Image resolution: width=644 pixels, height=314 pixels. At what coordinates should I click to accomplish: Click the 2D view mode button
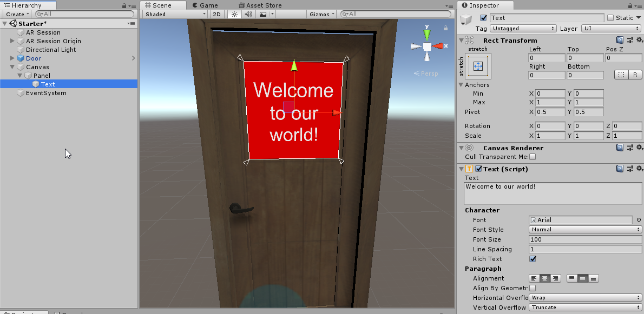216,14
